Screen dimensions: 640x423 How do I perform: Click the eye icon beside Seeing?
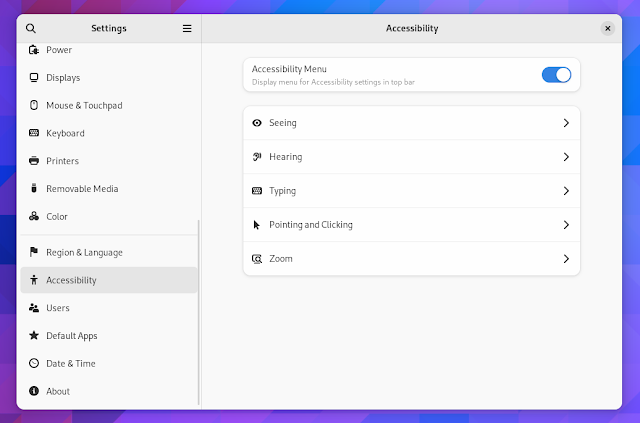point(257,123)
